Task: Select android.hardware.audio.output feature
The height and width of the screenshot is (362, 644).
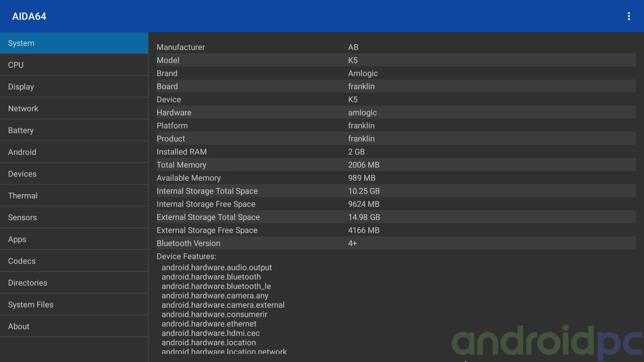Action: (x=217, y=267)
